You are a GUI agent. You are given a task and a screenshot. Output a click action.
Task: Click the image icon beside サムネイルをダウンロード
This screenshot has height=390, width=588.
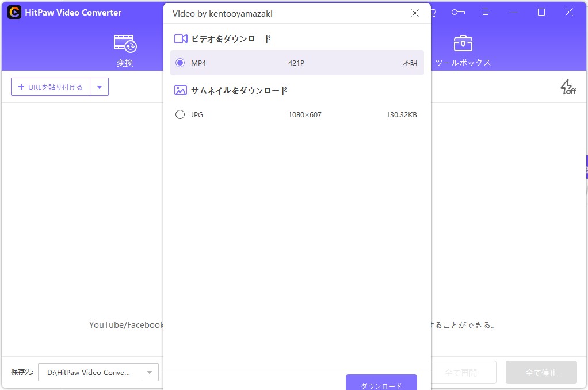point(181,90)
